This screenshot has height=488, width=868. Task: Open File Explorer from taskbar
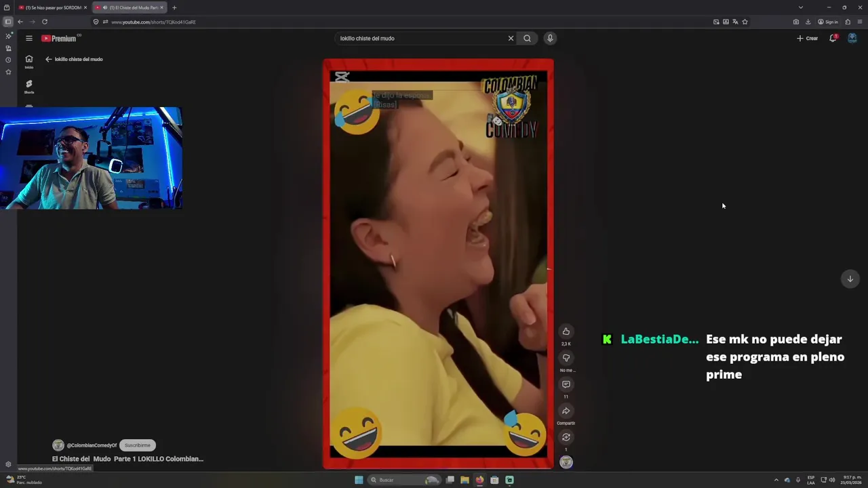click(x=465, y=480)
